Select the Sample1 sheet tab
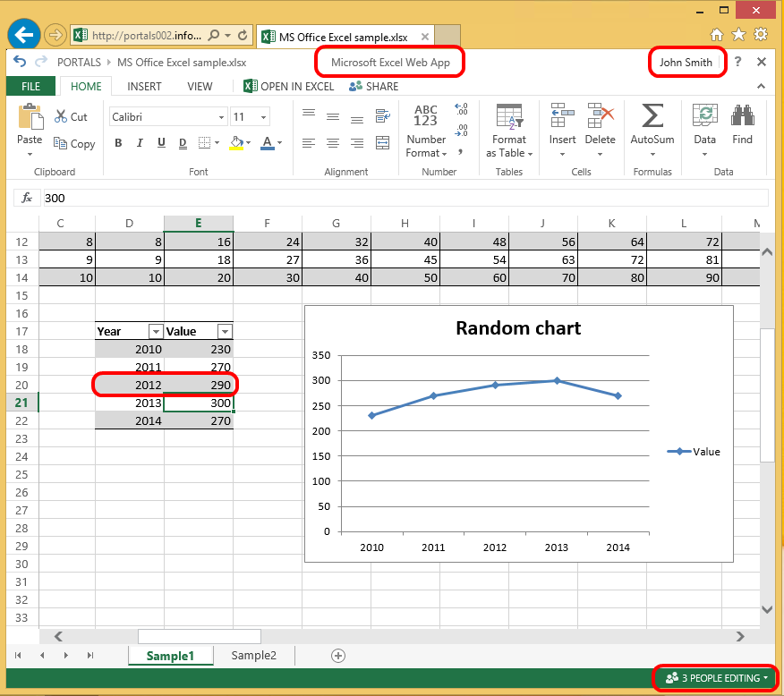 tap(171, 656)
